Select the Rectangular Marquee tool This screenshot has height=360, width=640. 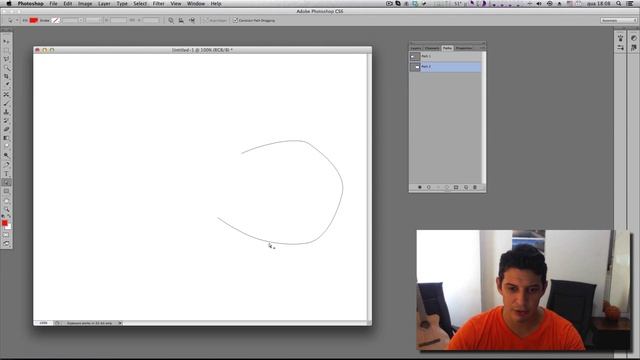[6, 50]
